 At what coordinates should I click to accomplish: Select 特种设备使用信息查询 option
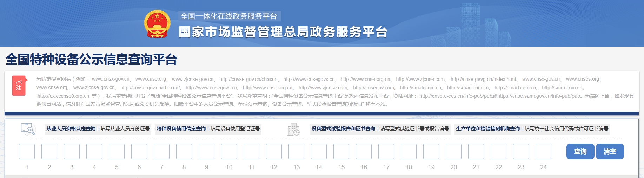(208, 129)
